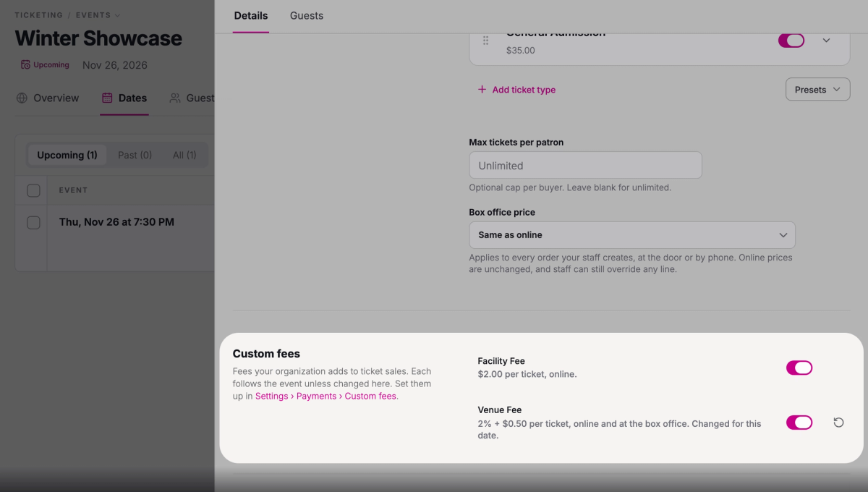Follow Settings › Payments › Custom fees link
868x492 pixels.
(x=327, y=396)
